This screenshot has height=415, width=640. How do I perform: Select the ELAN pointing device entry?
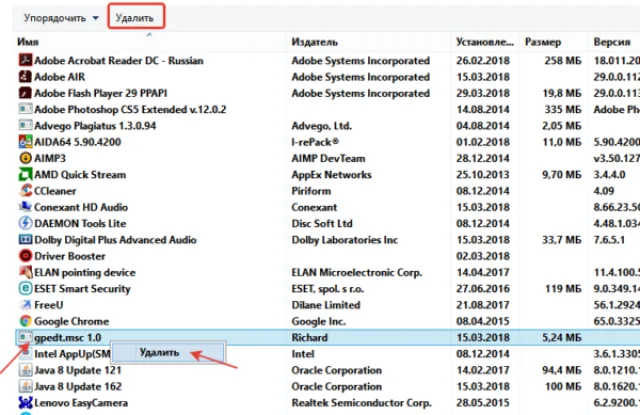tap(85, 272)
